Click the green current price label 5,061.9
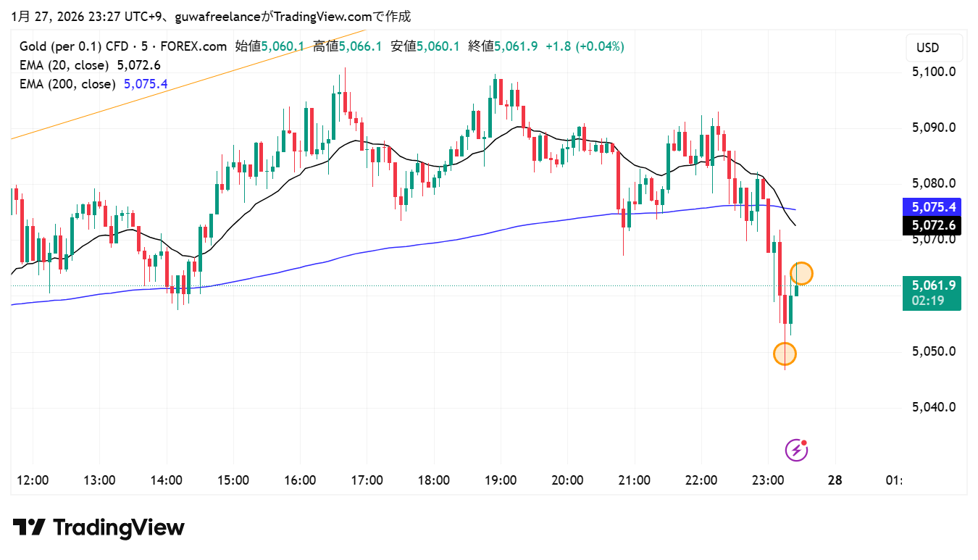The image size is (978, 560). [x=931, y=285]
